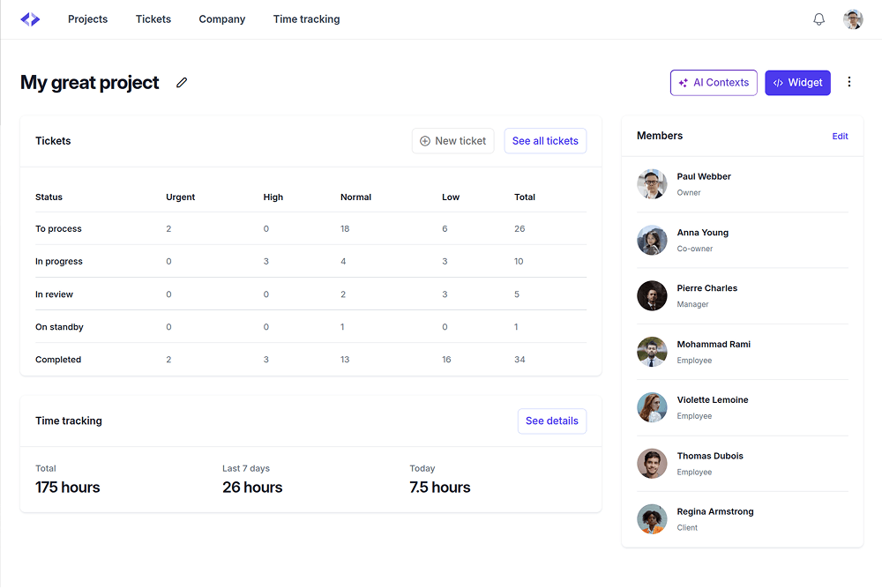Click the AI Contexts button
This screenshot has width=882, height=588.
[x=714, y=83]
